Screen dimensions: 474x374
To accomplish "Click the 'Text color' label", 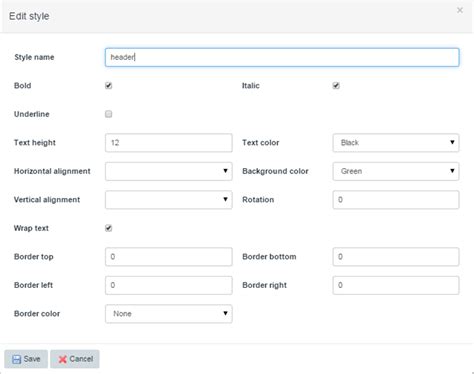I will point(261,143).
